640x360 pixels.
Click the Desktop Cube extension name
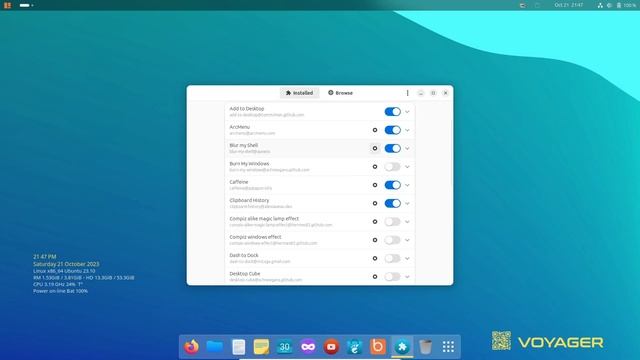245,274
